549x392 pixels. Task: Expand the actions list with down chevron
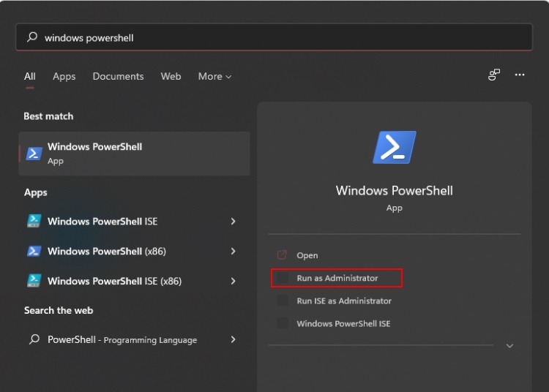click(x=509, y=345)
